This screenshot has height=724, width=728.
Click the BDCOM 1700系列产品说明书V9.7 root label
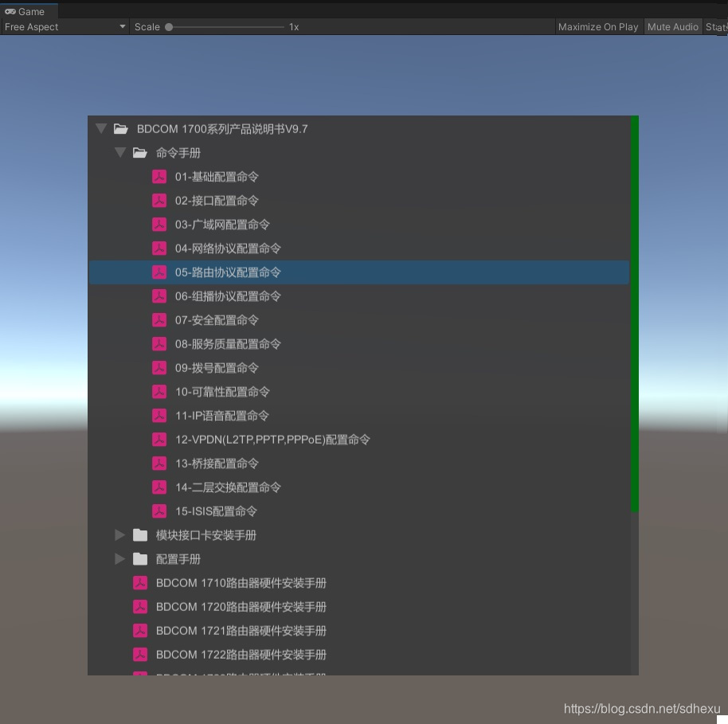222,129
